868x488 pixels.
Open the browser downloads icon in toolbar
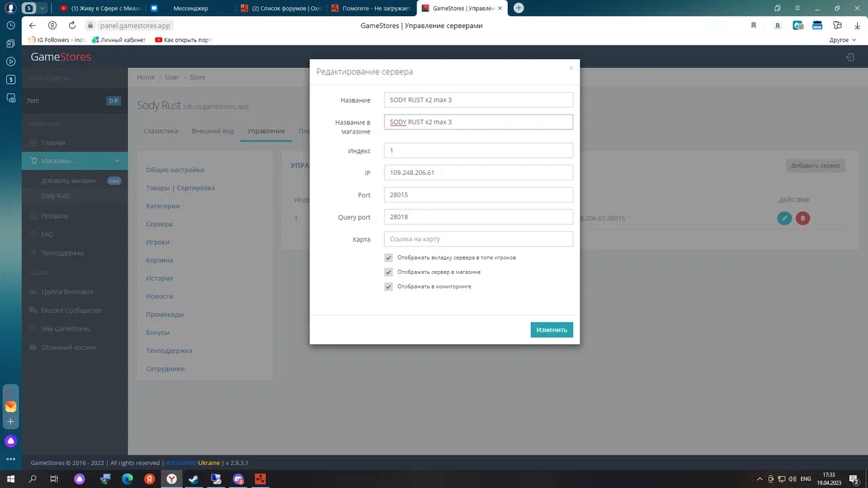pyautogui.click(x=856, y=26)
